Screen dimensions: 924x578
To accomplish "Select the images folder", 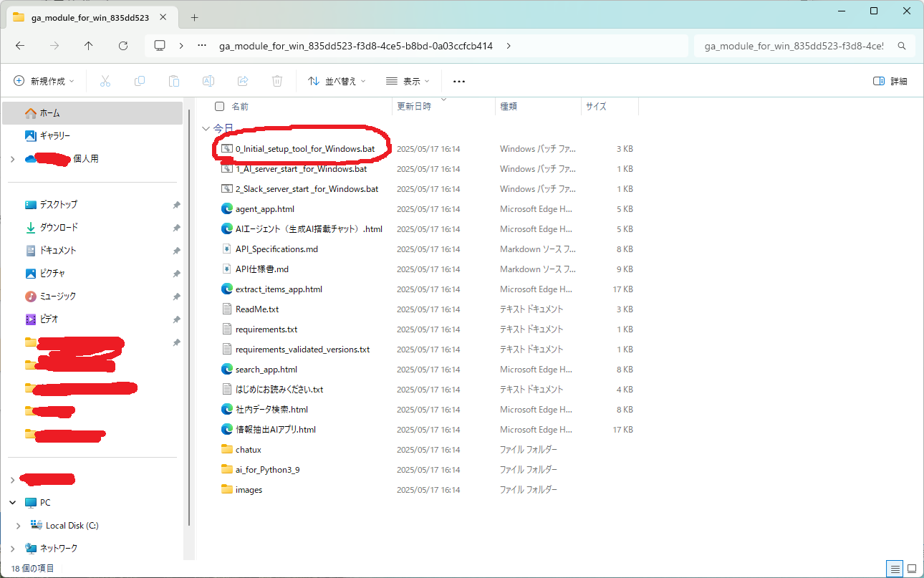I will point(249,490).
